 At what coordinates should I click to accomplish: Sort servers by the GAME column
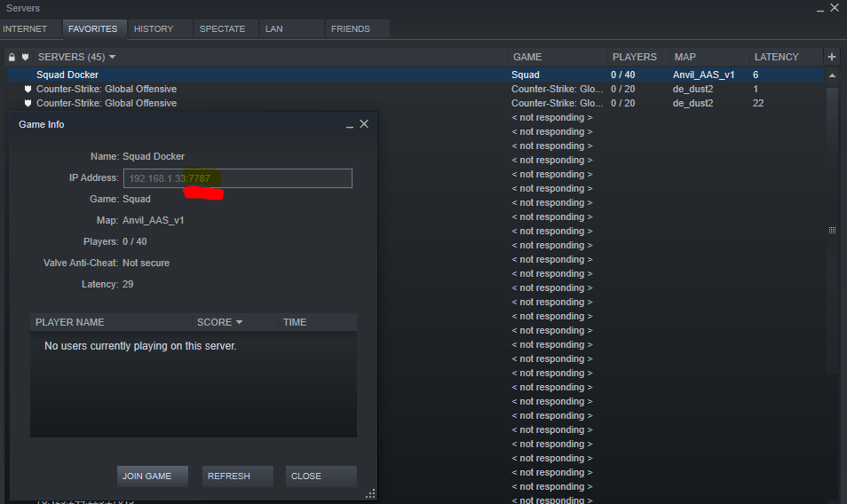click(x=557, y=57)
